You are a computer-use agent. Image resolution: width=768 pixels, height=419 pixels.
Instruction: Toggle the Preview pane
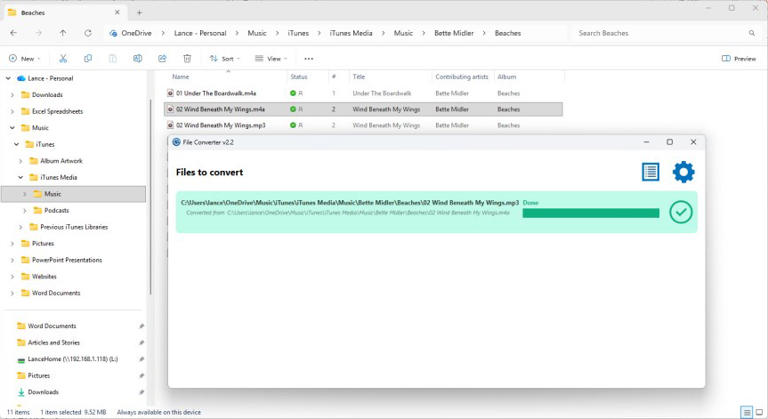point(739,58)
